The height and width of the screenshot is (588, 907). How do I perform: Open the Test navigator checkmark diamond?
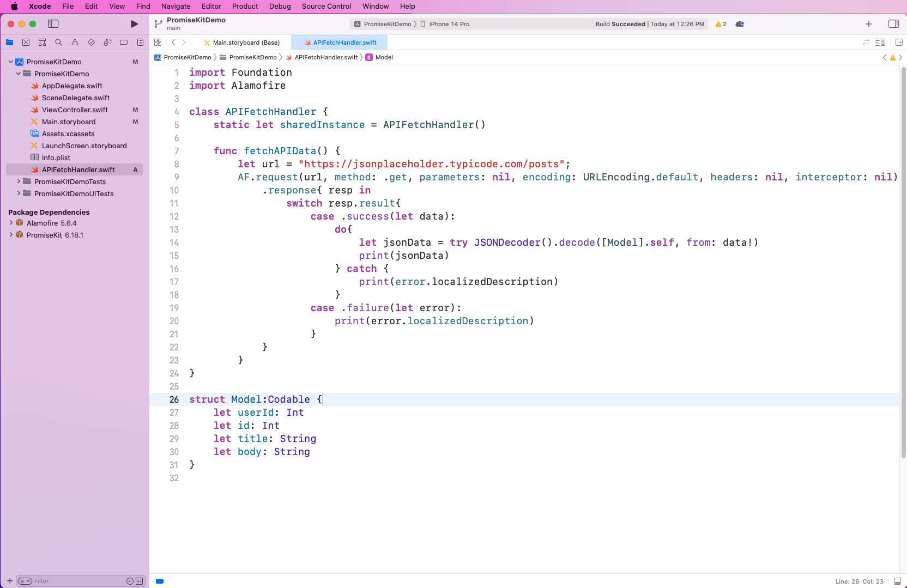(90, 42)
